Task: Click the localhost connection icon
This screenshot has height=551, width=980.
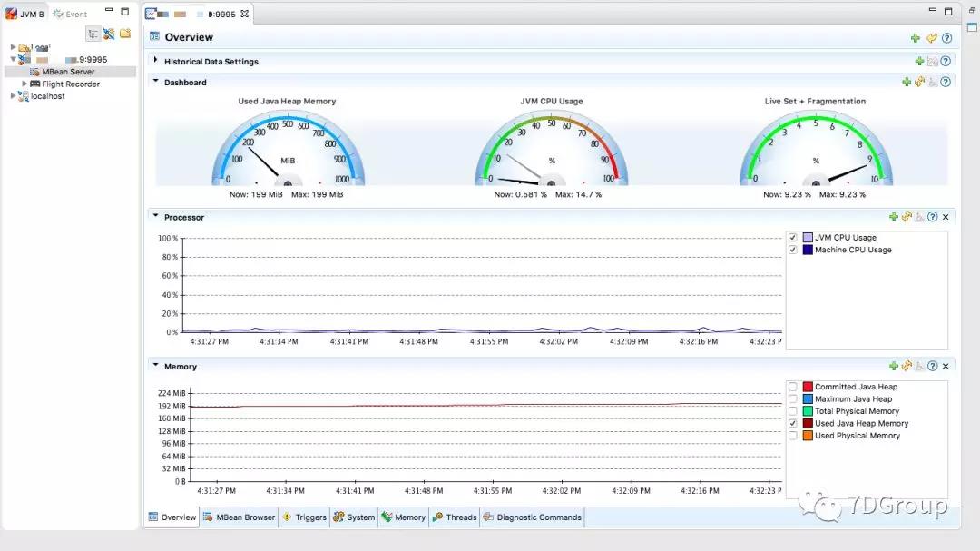Action: coord(23,96)
